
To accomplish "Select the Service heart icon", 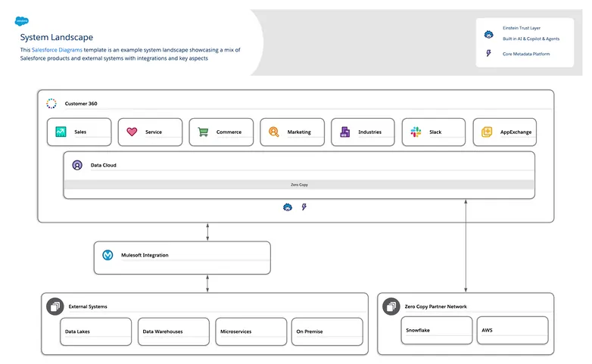I will coord(132,132).
